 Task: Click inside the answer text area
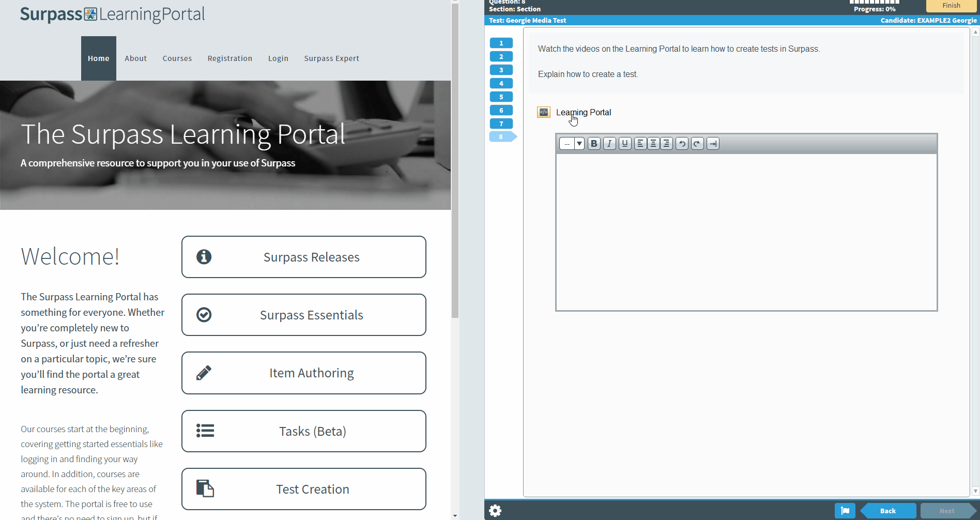tap(746, 232)
